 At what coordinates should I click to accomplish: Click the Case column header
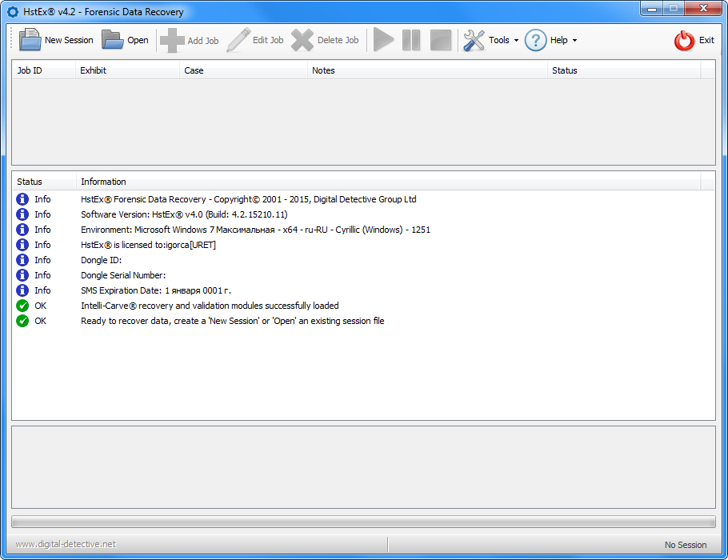(x=243, y=70)
